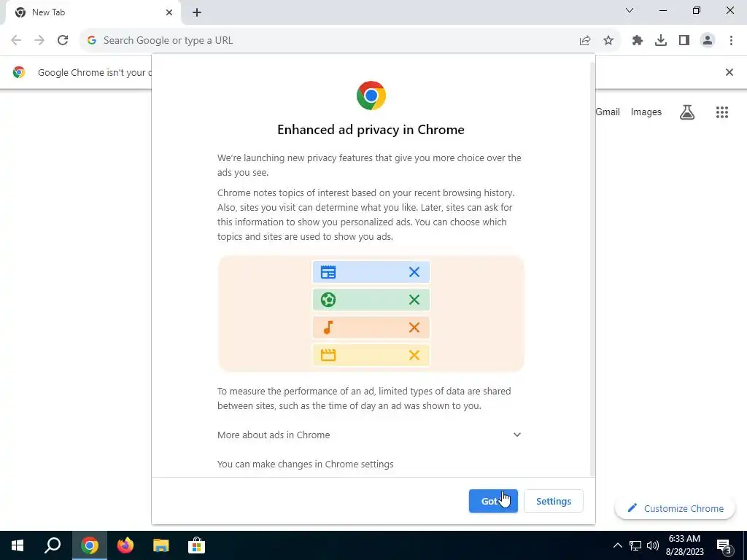Click 'You can make changes in Chrome settings' text

[x=306, y=464]
